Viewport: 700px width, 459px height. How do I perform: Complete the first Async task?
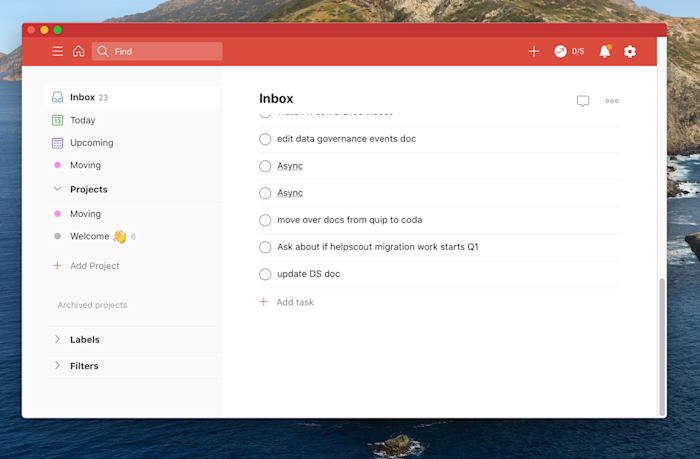(x=265, y=166)
